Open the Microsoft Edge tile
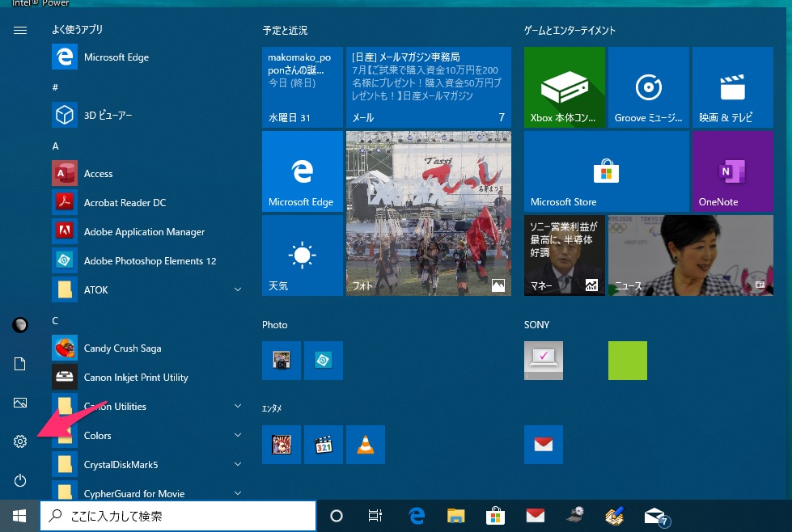This screenshot has height=532, width=792. pos(303,171)
